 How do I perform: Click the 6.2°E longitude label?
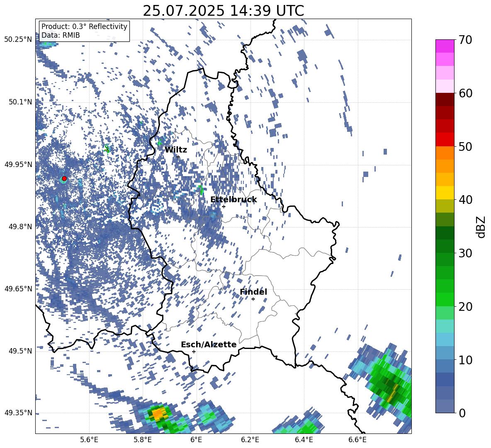click(250, 440)
